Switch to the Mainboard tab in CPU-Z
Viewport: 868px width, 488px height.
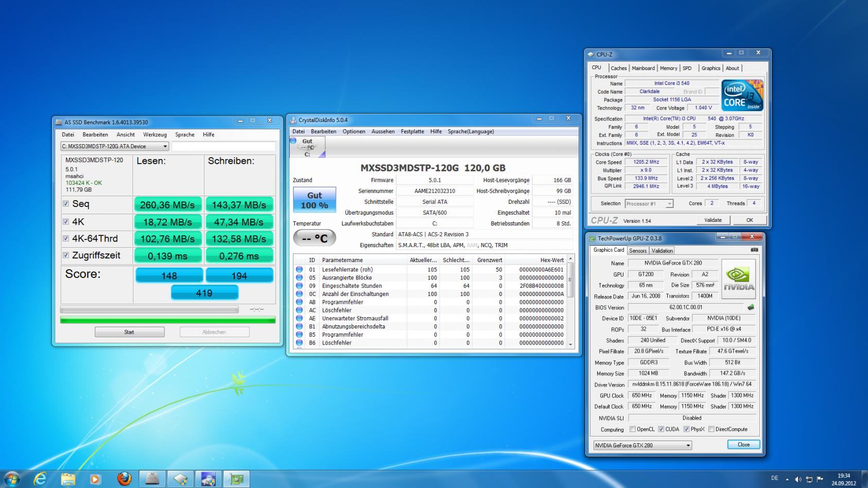tap(643, 68)
